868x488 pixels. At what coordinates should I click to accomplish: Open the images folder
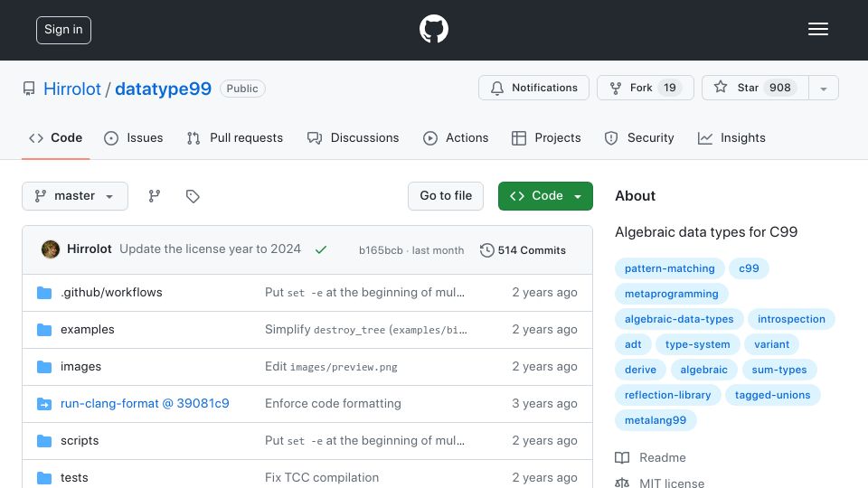(80, 366)
